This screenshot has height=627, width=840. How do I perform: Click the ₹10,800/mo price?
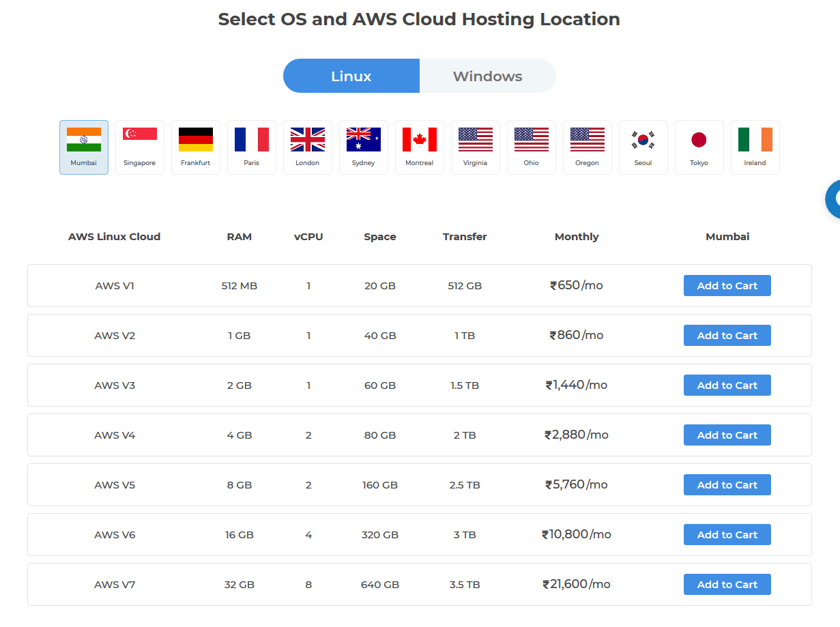(577, 535)
